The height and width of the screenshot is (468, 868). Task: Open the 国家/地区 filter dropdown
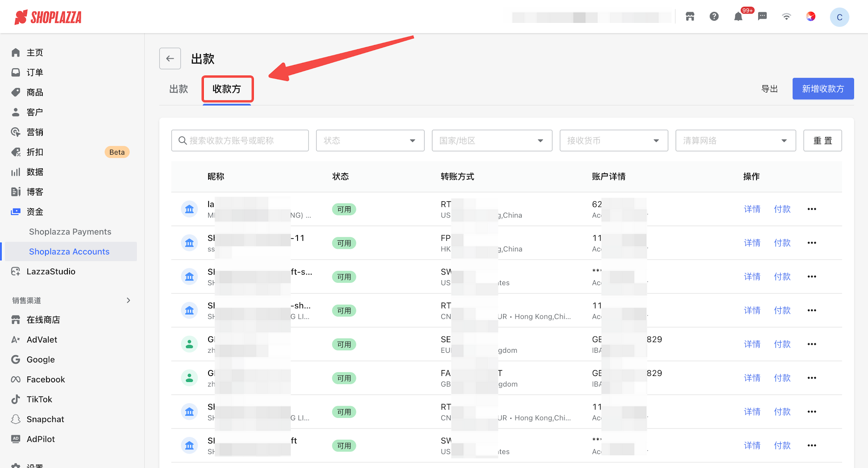(492, 140)
